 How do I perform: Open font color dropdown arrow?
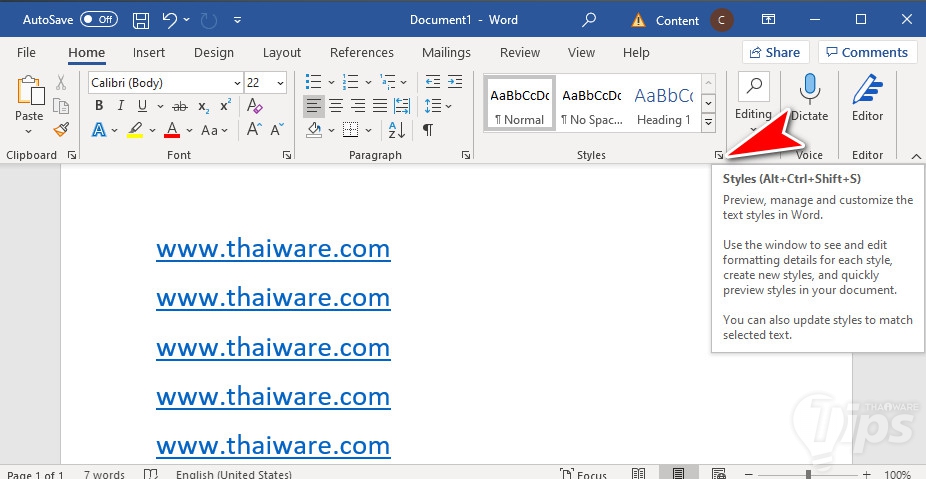190,130
